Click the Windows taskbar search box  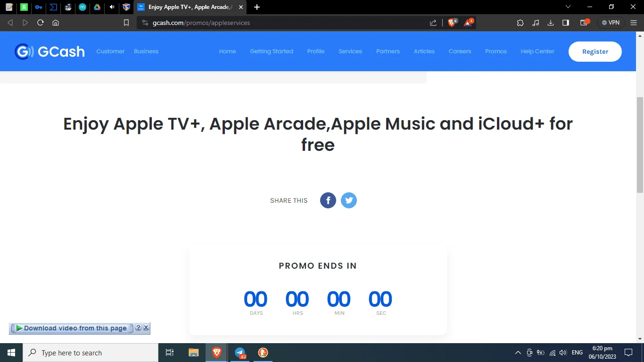91,353
